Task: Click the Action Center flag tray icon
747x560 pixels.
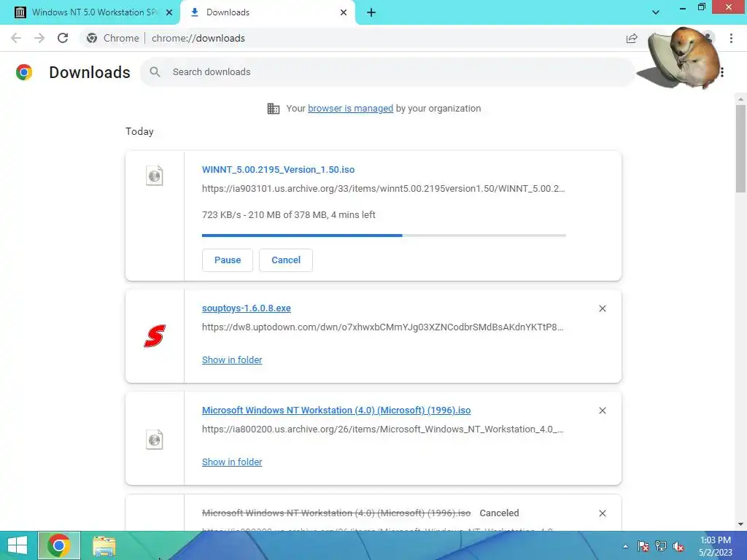Action: tap(643, 546)
